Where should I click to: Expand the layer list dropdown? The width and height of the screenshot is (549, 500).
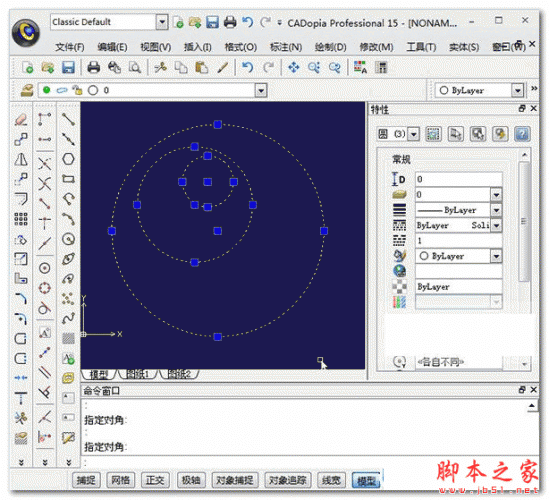(261, 91)
